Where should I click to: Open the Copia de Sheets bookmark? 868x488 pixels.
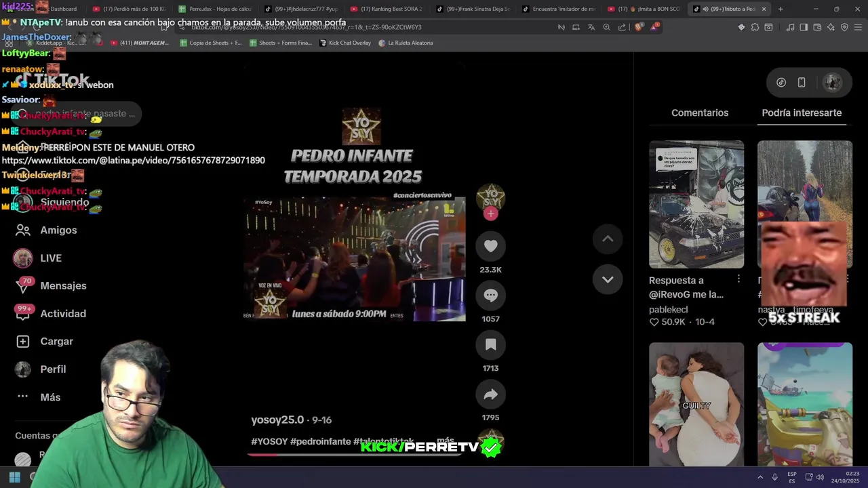click(210, 43)
